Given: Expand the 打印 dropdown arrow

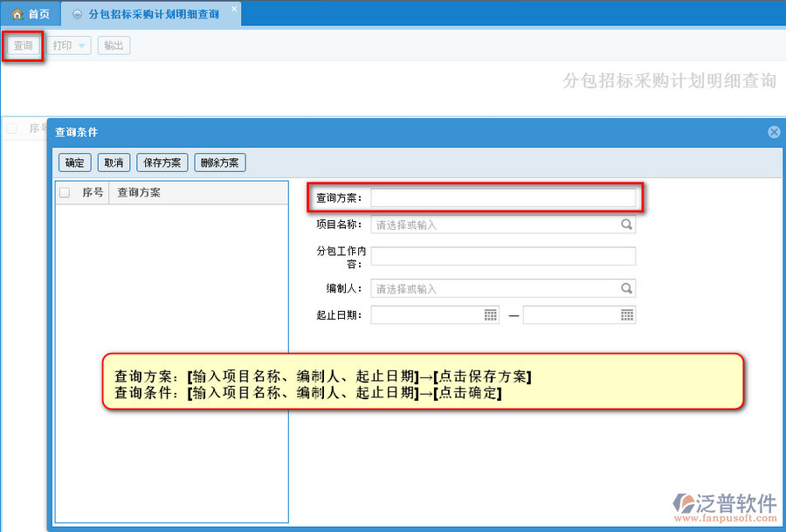Looking at the screenshot, I should click(x=82, y=45).
